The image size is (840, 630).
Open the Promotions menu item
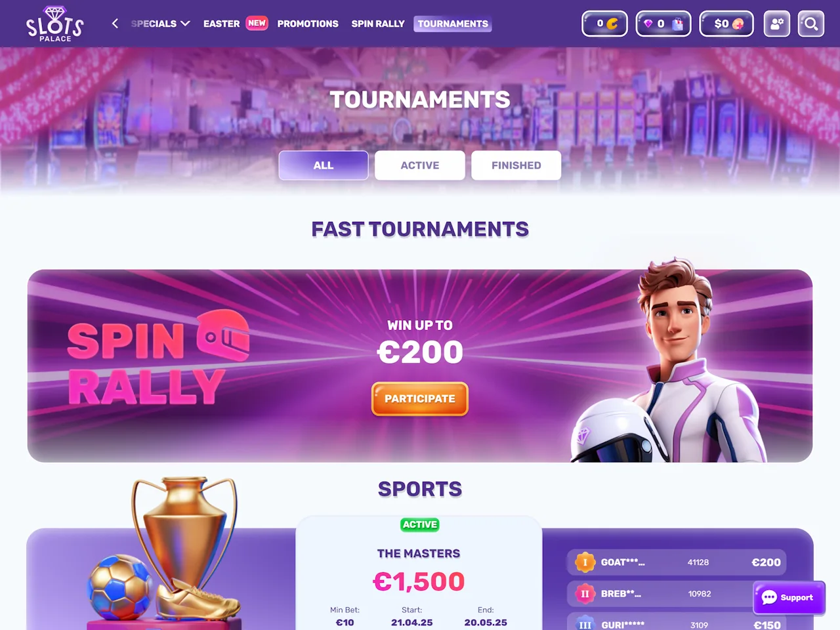tap(308, 24)
